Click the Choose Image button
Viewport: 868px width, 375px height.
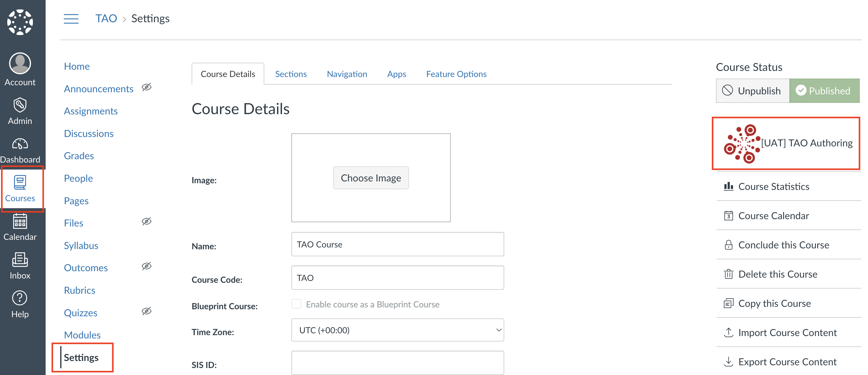[371, 178]
